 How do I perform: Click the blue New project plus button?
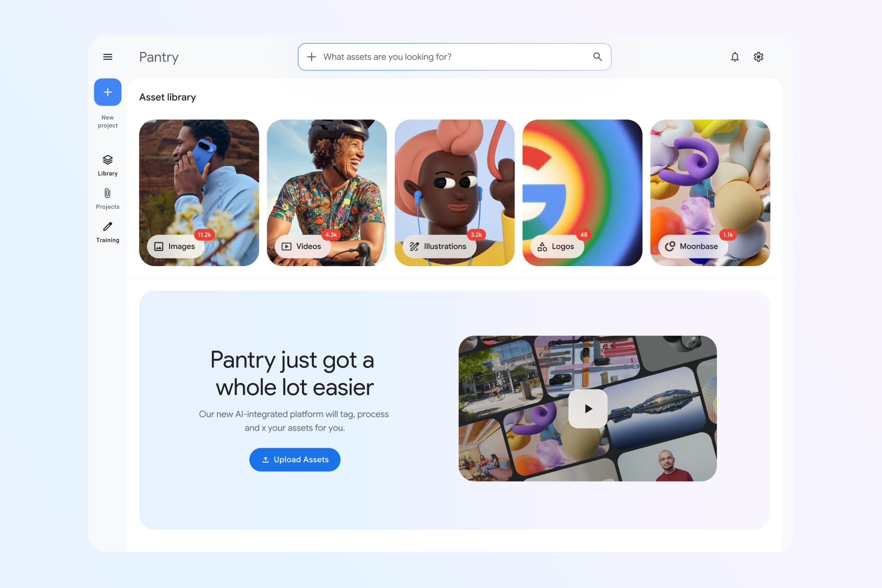[x=108, y=92]
